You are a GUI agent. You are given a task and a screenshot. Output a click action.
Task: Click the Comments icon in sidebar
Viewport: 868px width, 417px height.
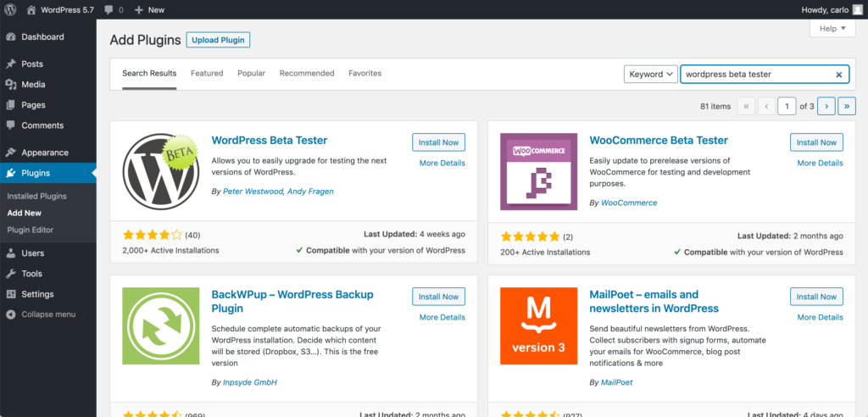pyautogui.click(x=10, y=125)
